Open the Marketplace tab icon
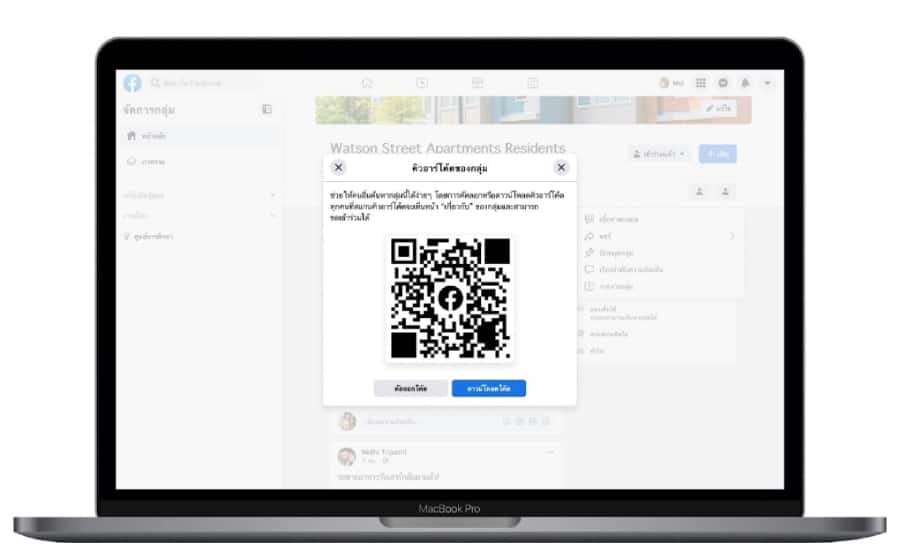The height and width of the screenshot is (559, 900). (477, 83)
